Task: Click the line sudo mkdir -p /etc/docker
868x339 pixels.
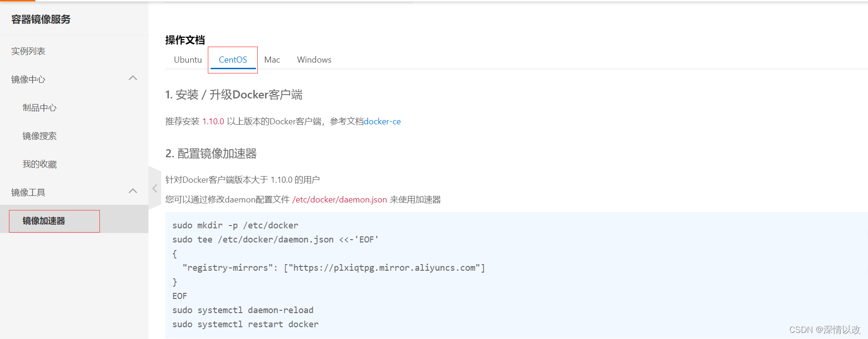Action: tap(235, 226)
